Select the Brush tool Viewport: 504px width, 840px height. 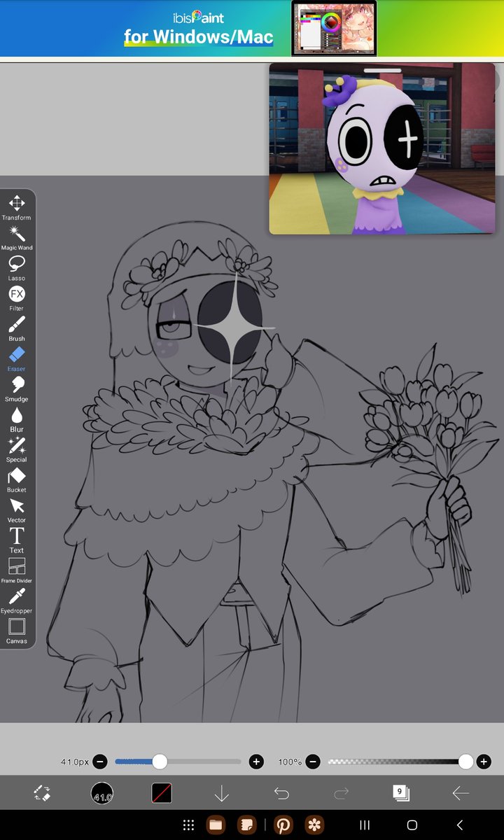coord(16,328)
